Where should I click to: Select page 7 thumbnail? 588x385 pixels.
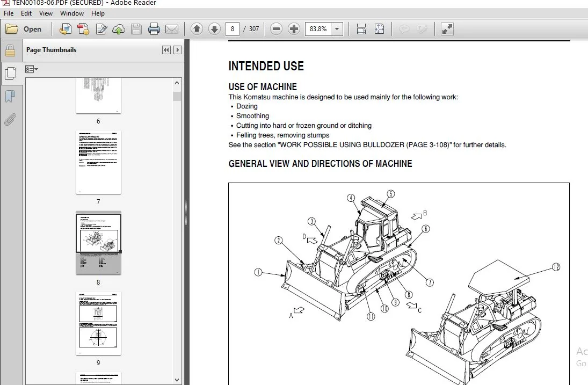pyautogui.click(x=98, y=162)
